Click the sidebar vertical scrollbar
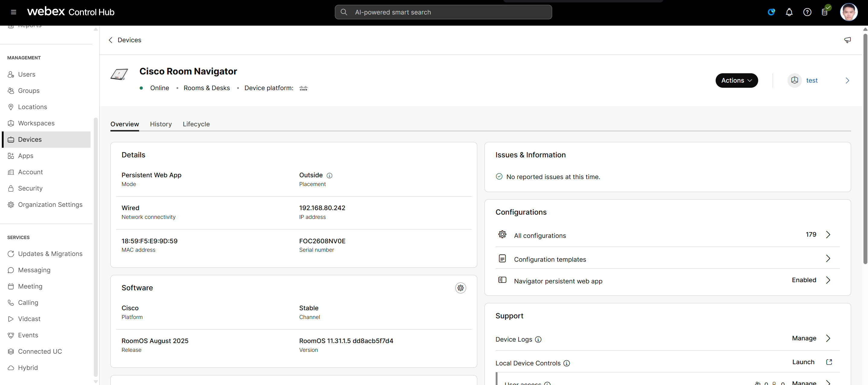This screenshot has height=385, width=868. [x=96, y=247]
